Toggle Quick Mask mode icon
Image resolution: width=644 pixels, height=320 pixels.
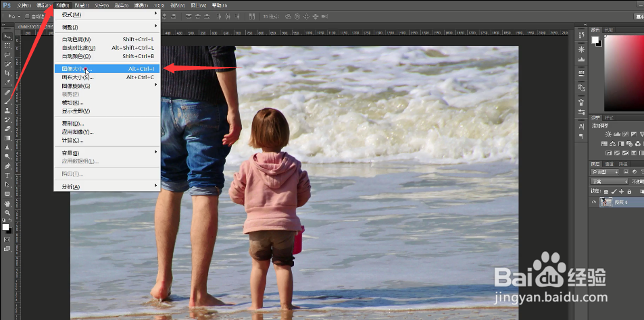pyautogui.click(x=7, y=239)
